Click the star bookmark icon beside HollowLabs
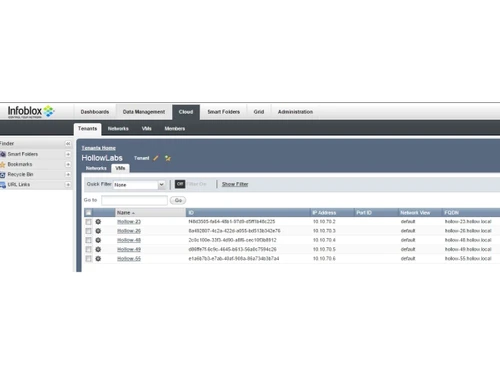Viewport: 500px width, 375px height. point(168,158)
